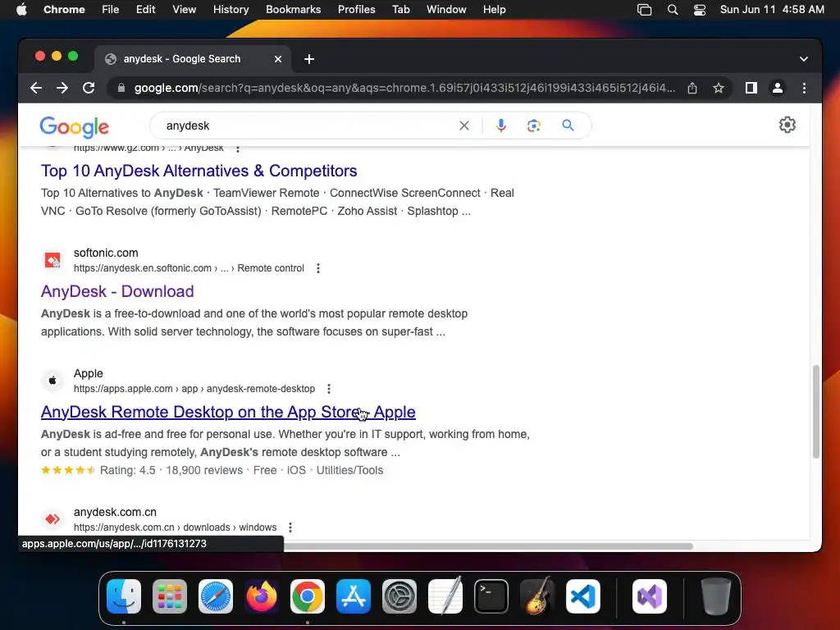
Task: Share this page via share icon
Action: pos(692,88)
